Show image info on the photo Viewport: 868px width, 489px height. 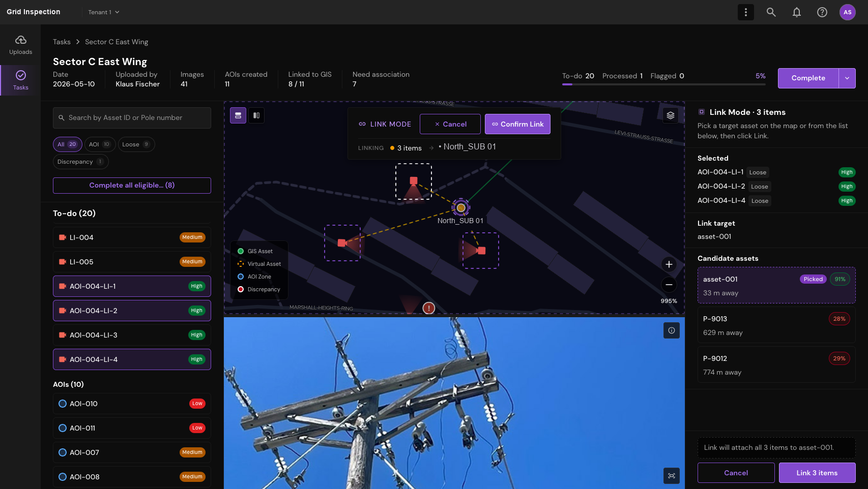point(672,330)
